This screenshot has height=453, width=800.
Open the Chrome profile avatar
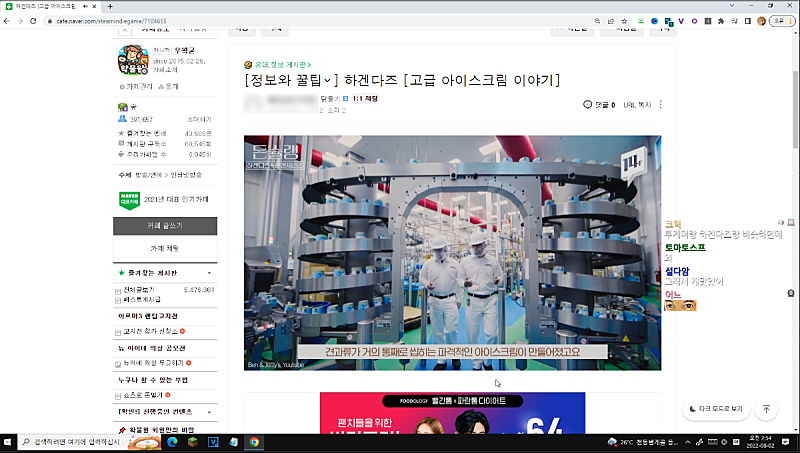tap(761, 21)
